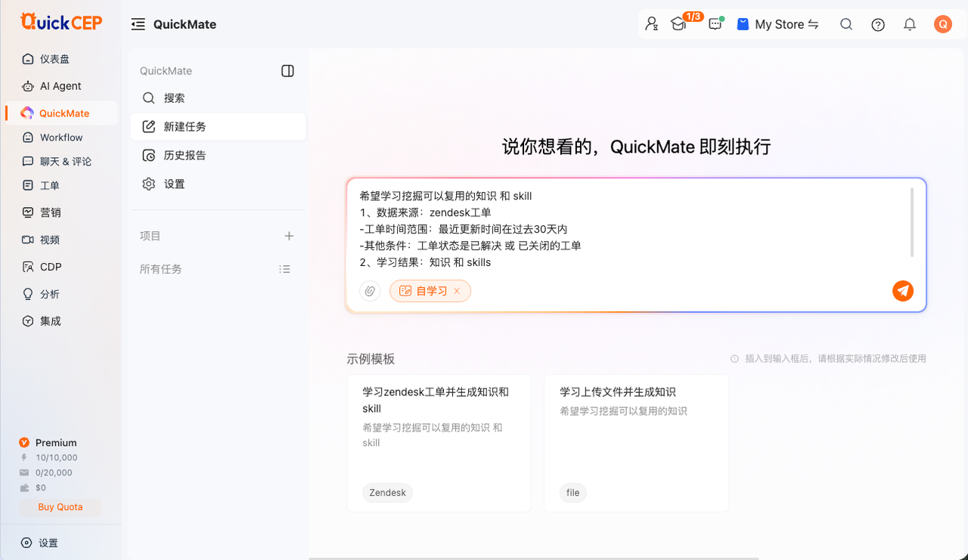The image size is (968, 560).
Task: Open AI Agent in the left sidebar
Action: pyautogui.click(x=60, y=86)
